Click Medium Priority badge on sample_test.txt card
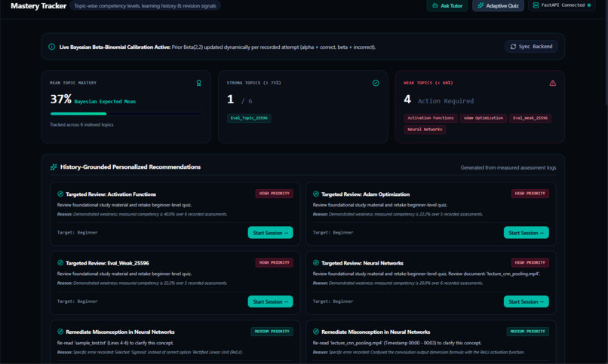The image size is (608, 364). 272,332
